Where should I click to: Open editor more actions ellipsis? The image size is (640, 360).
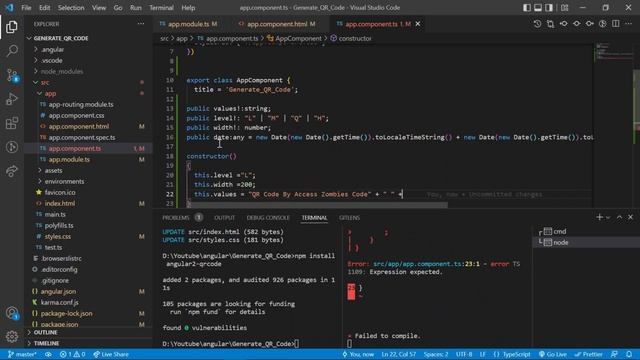point(629,24)
